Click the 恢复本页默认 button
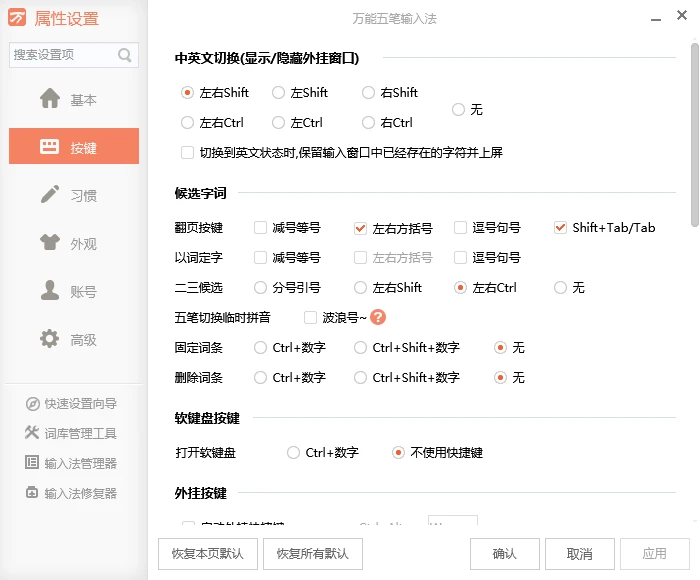Image resolution: width=700 pixels, height=580 pixels. point(208,554)
